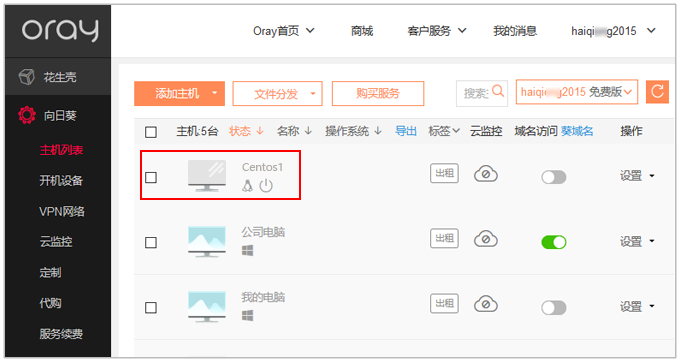Sort by 状态 arrow
Screen dimensions: 680x362
(260, 131)
